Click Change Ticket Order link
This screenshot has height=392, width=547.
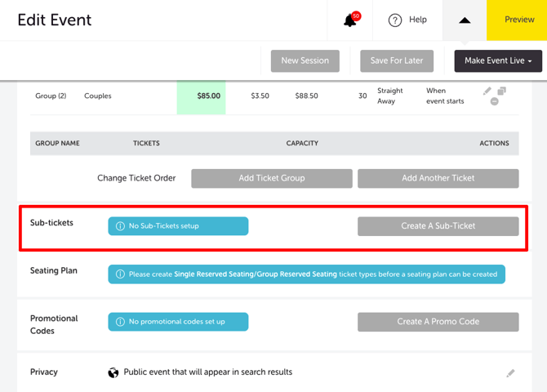tap(136, 178)
